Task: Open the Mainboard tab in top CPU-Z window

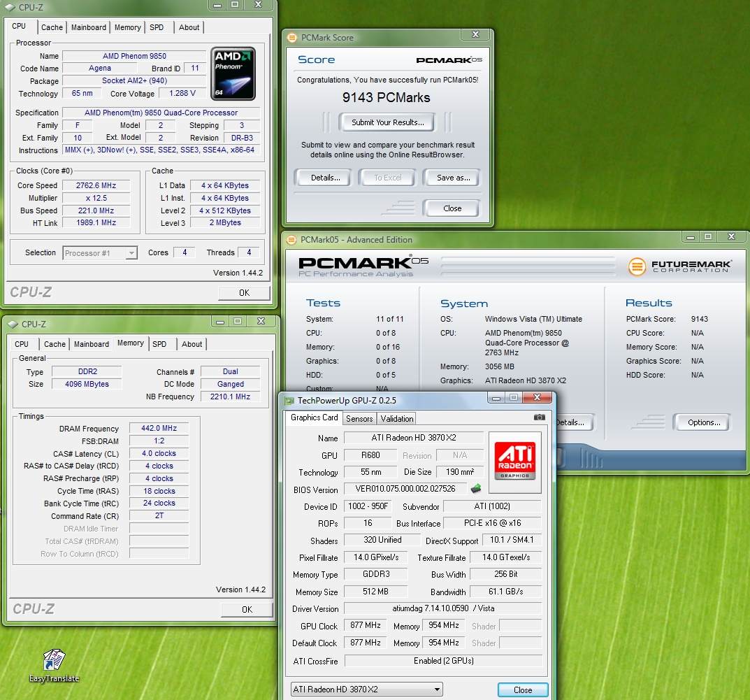Action: coord(89,27)
